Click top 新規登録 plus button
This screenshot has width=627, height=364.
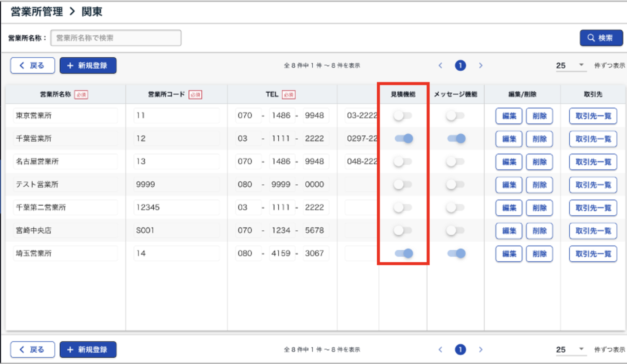88,65
